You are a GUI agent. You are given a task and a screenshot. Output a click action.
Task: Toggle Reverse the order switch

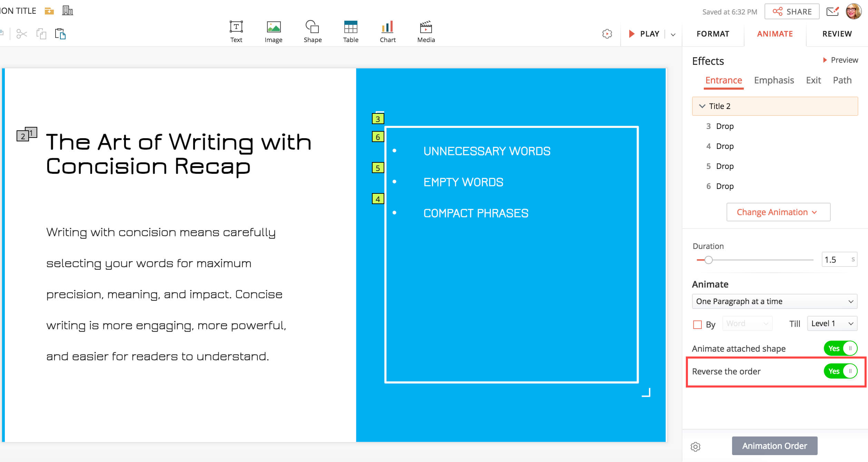(840, 371)
